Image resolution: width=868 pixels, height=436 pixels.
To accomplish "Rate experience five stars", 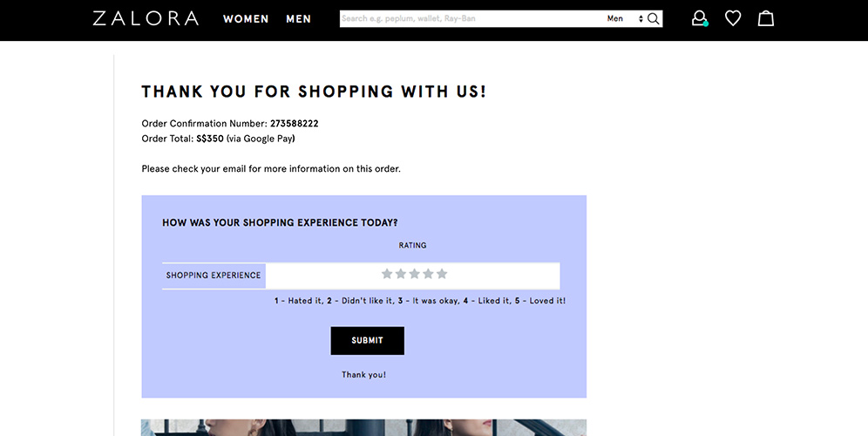I will [x=441, y=274].
